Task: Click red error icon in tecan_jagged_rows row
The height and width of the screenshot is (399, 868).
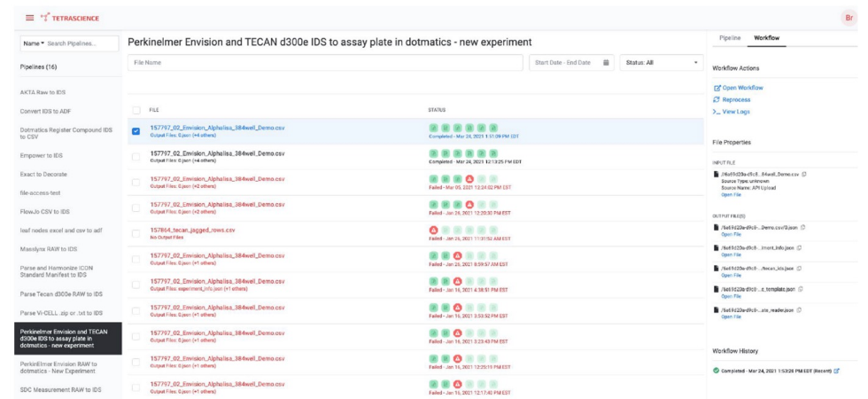Action: 433,230
